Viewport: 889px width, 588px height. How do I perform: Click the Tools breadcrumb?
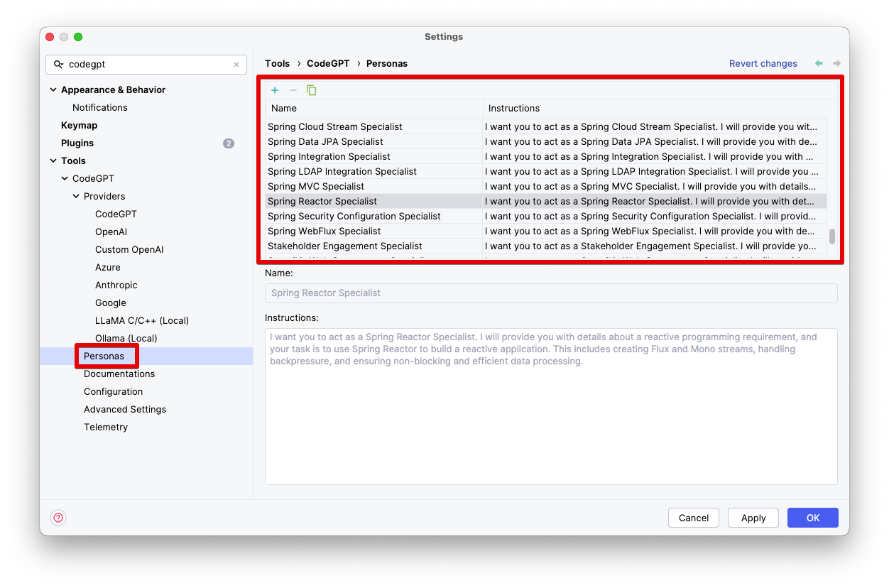[278, 64]
